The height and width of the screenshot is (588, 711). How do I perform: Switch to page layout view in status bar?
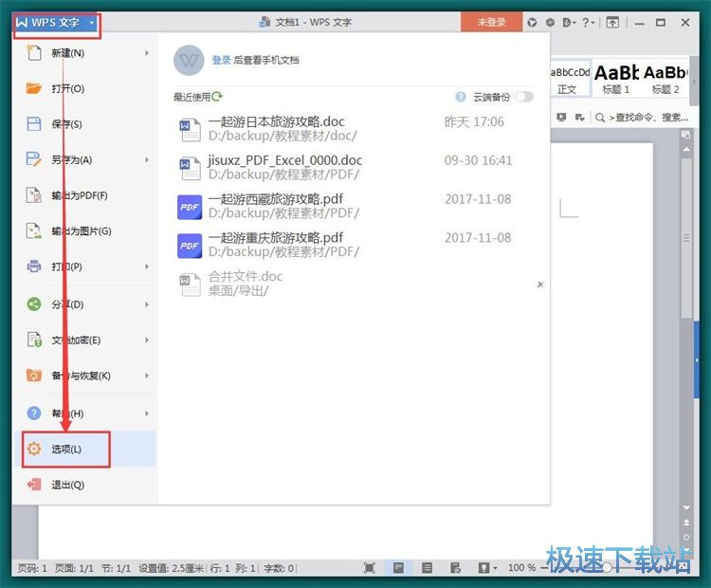pos(398,568)
